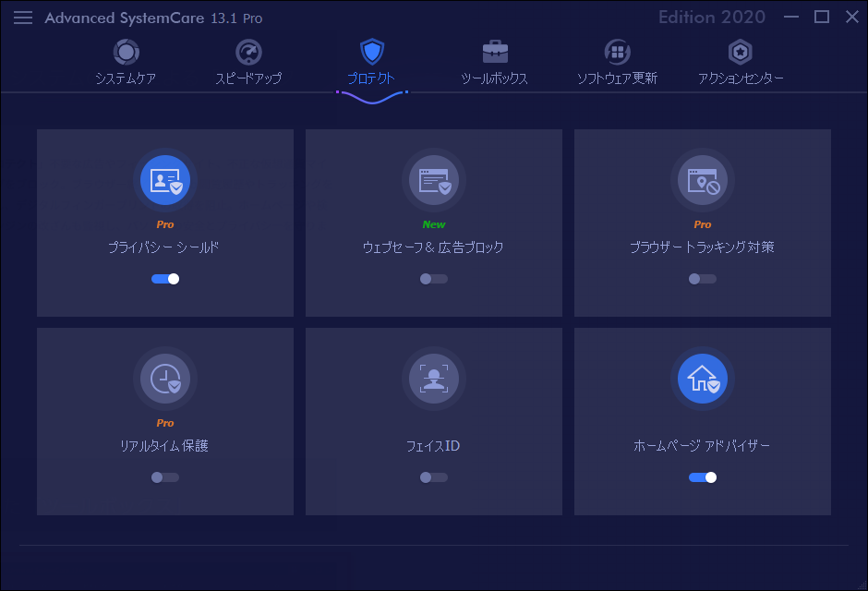The height and width of the screenshot is (591, 868).
Task: Click the システムケア camera-shutter icon
Action: (x=127, y=52)
